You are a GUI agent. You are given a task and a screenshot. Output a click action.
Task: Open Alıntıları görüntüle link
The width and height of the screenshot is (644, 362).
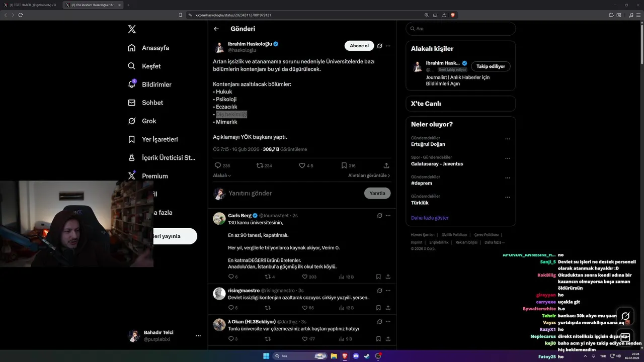coord(369,175)
